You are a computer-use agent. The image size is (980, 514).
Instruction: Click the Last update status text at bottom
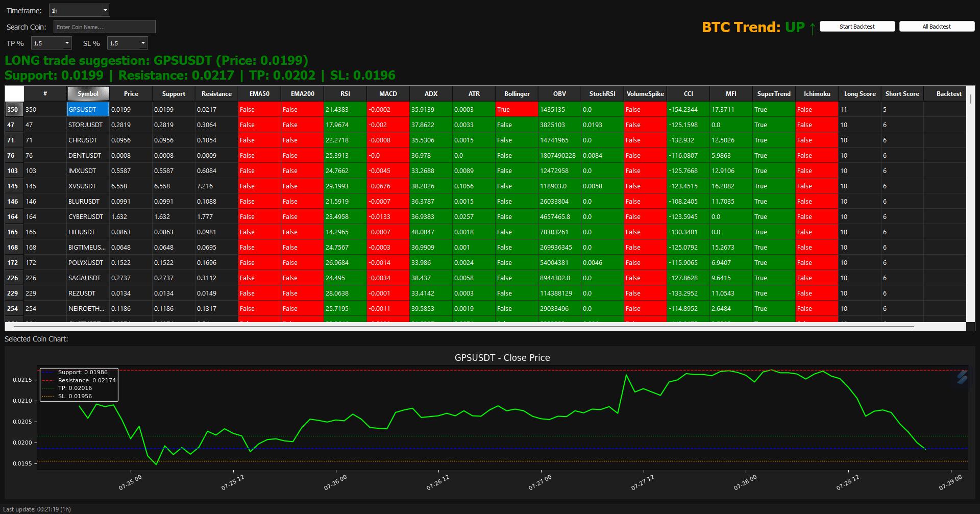coord(36,509)
